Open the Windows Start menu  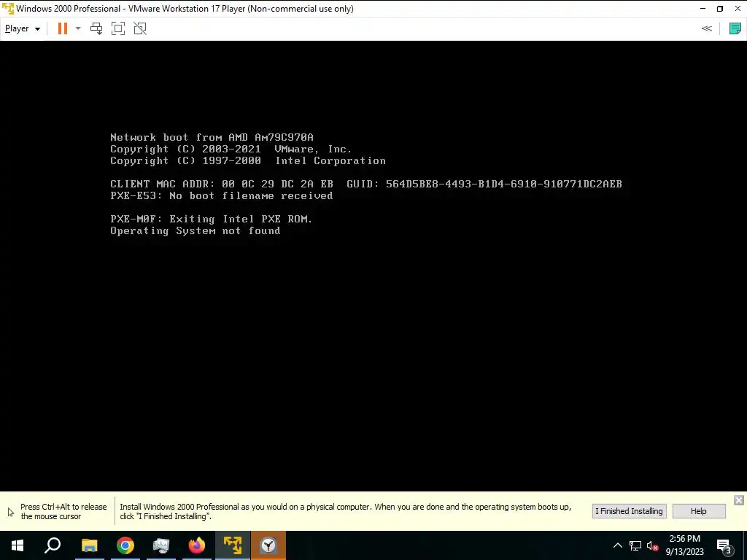point(18,545)
